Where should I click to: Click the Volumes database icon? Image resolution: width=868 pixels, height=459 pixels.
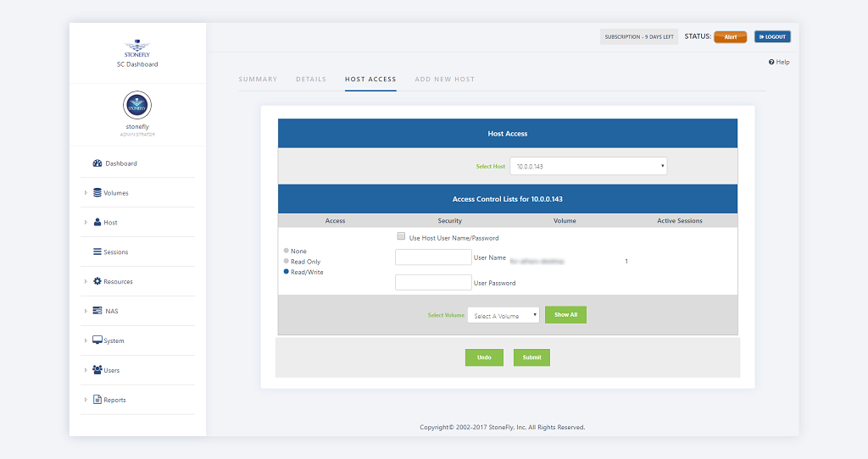(97, 193)
